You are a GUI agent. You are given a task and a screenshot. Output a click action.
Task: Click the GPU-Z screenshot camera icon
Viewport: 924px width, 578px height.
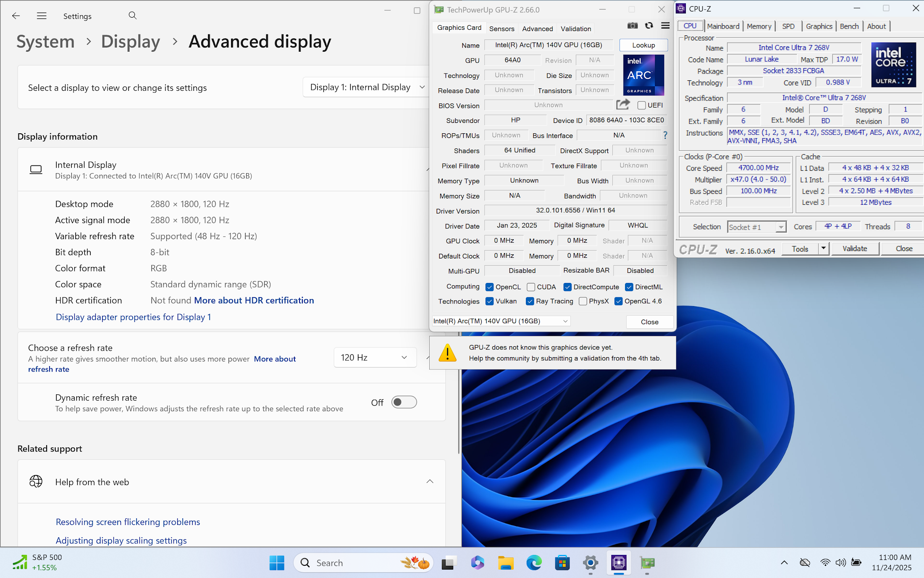pos(633,26)
